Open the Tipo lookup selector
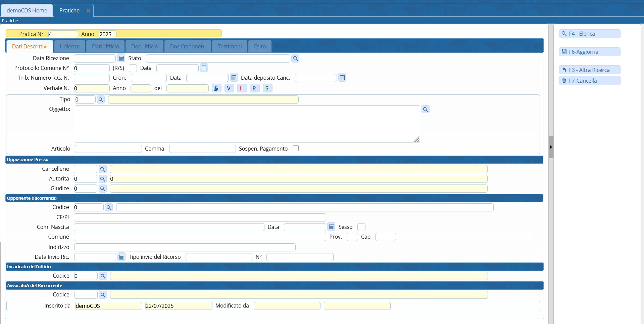This screenshot has height=324, width=644. pyautogui.click(x=101, y=99)
